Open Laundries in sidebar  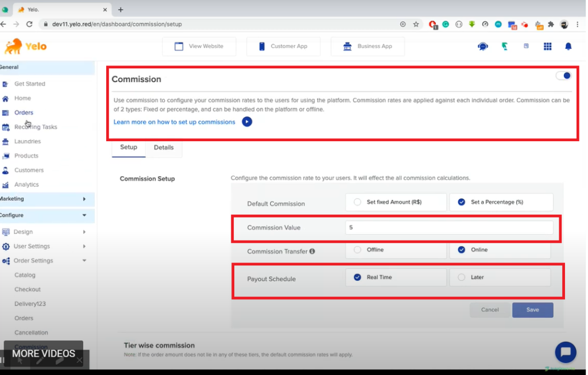coord(28,142)
